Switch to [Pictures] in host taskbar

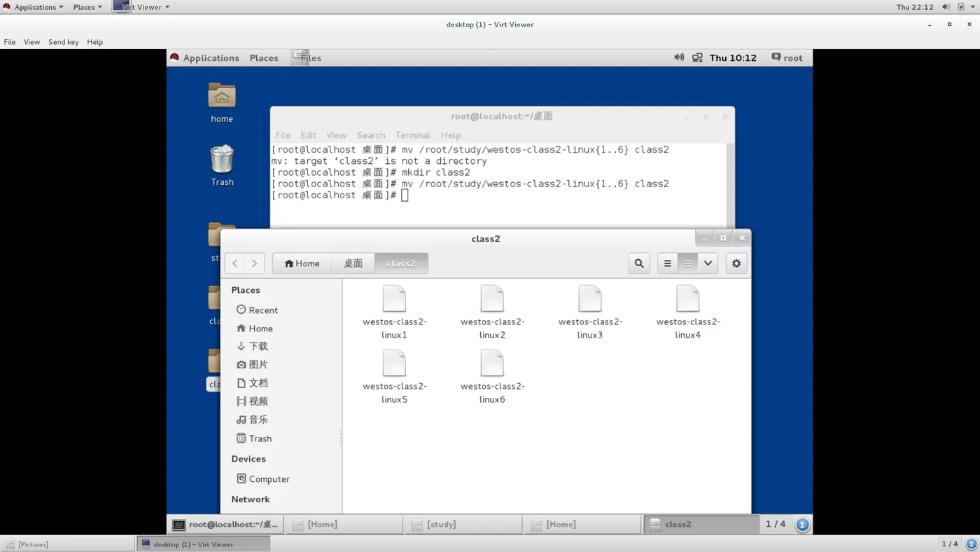tap(67, 544)
